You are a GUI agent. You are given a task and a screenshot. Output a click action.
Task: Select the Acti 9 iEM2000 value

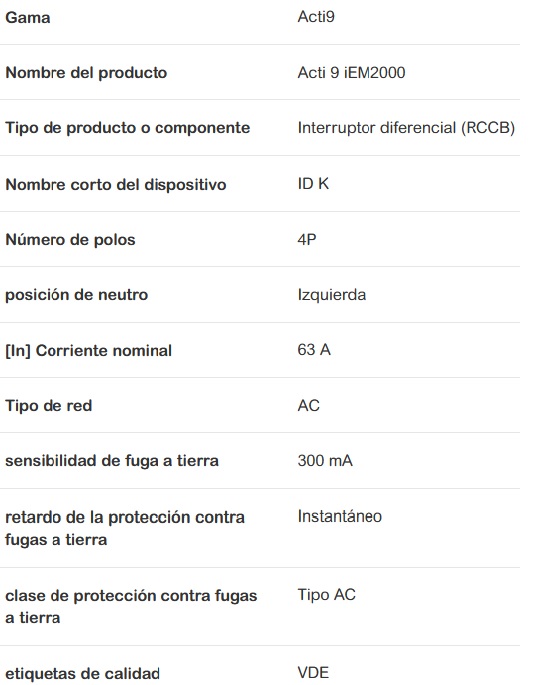[351, 73]
